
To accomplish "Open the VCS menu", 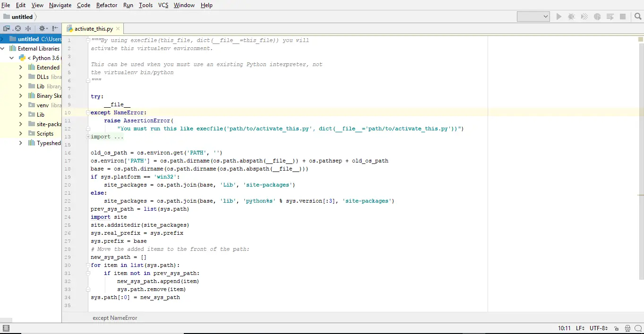I will [x=163, y=5].
